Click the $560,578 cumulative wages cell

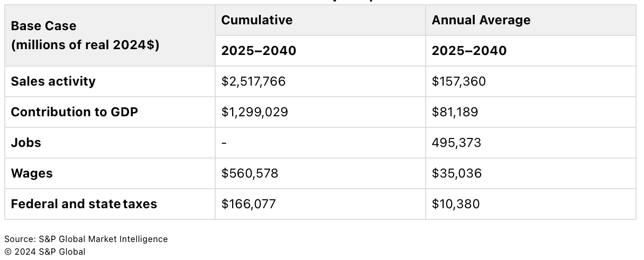click(x=250, y=173)
